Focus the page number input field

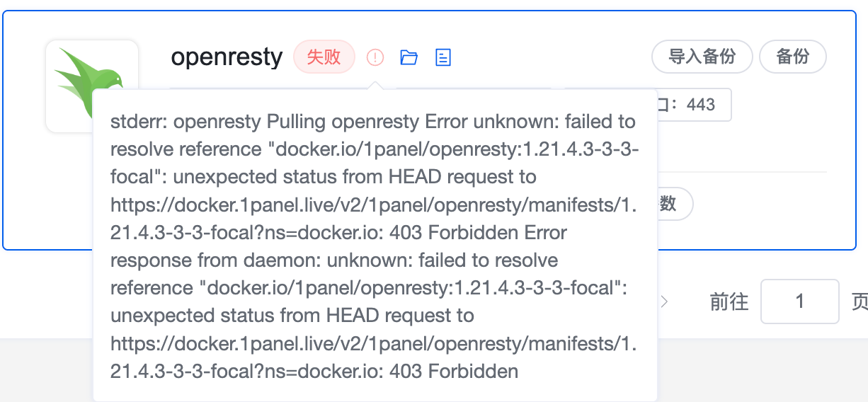pyautogui.click(x=799, y=301)
